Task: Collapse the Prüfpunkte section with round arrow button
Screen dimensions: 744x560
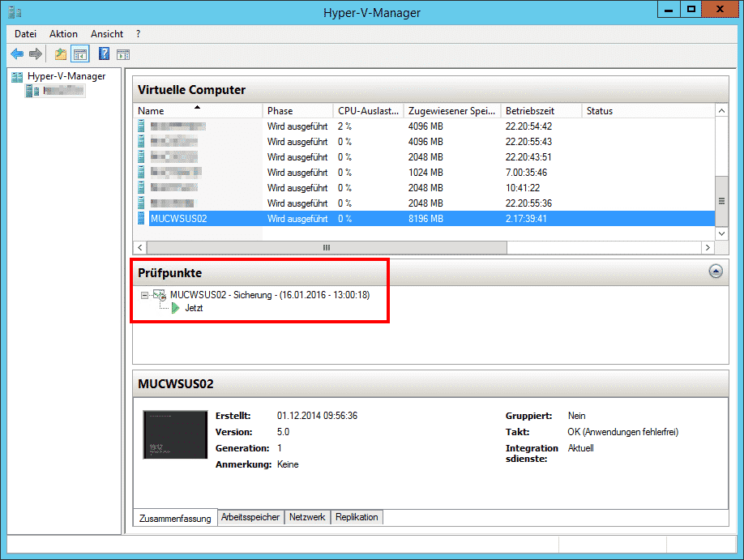Action: coord(716,271)
